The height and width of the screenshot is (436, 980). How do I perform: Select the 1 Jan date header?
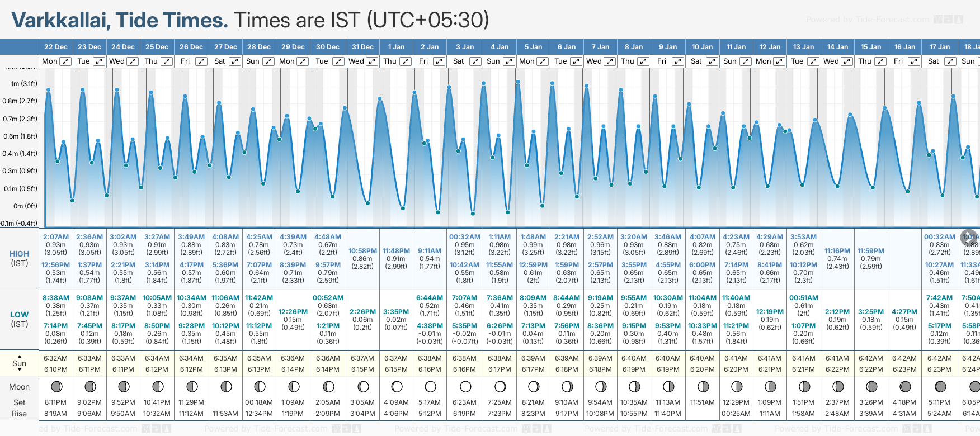click(396, 47)
